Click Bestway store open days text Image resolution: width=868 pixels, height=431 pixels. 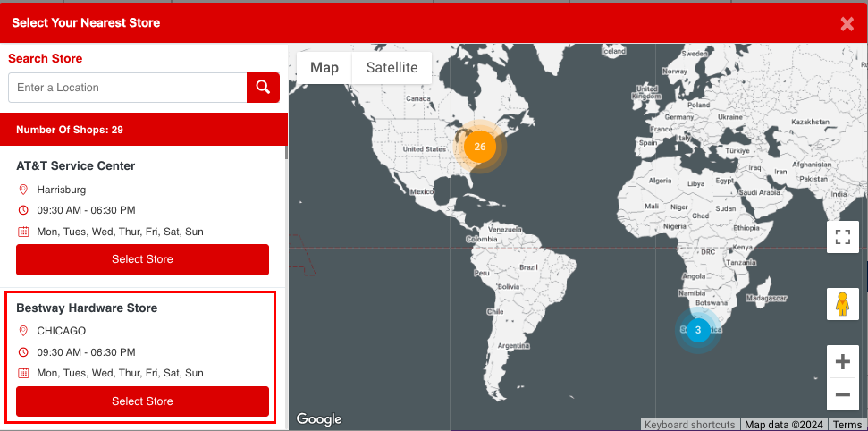coord(120,373)
